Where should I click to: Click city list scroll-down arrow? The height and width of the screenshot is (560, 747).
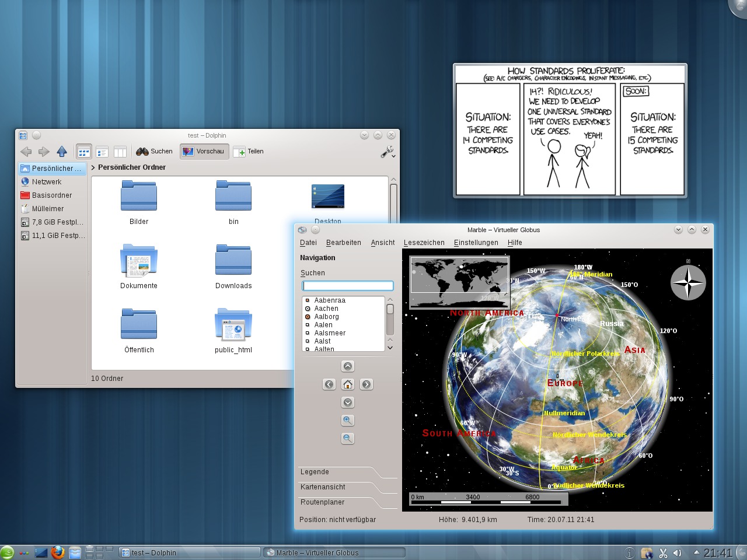[x=390, y=348]
